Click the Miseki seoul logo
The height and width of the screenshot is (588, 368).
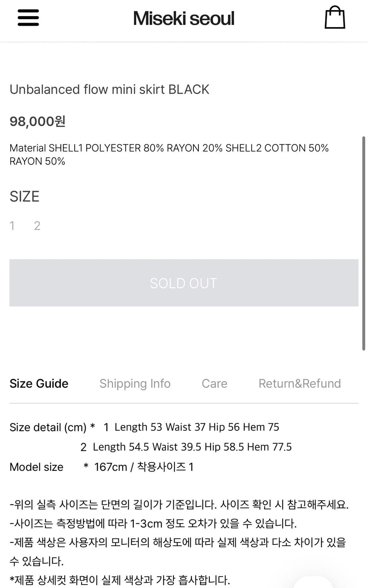[184, 18]
